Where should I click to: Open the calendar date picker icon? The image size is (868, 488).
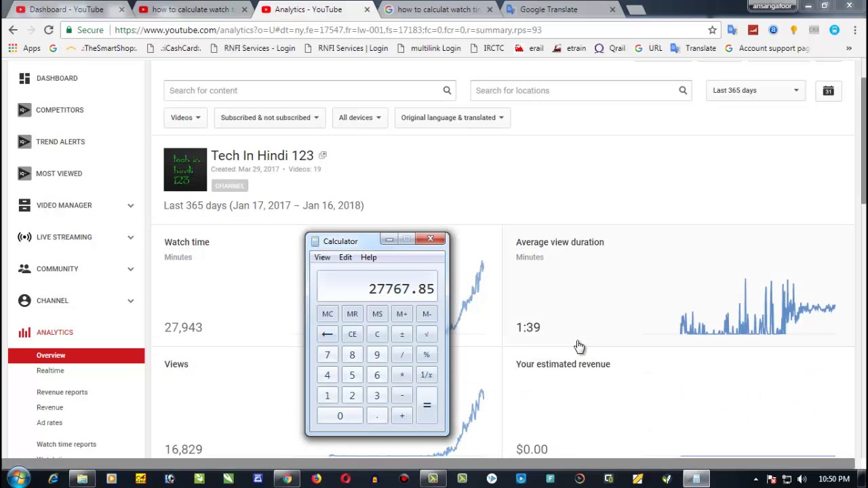[x=828, y=91]
